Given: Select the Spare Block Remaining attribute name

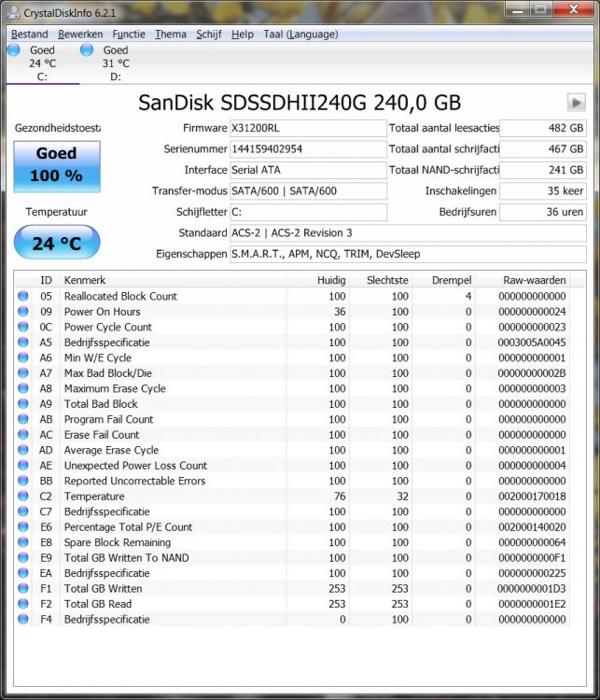Looking at the screenshot, I should click(x=118, y=542).
